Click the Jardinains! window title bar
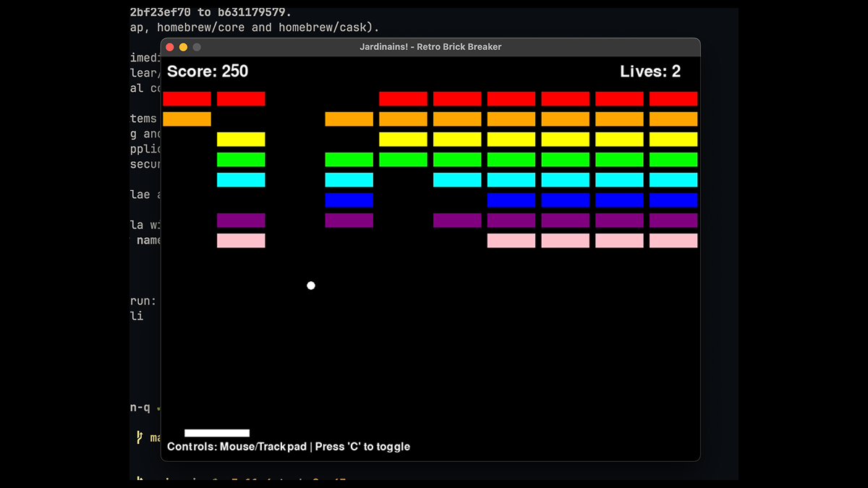 430,47
